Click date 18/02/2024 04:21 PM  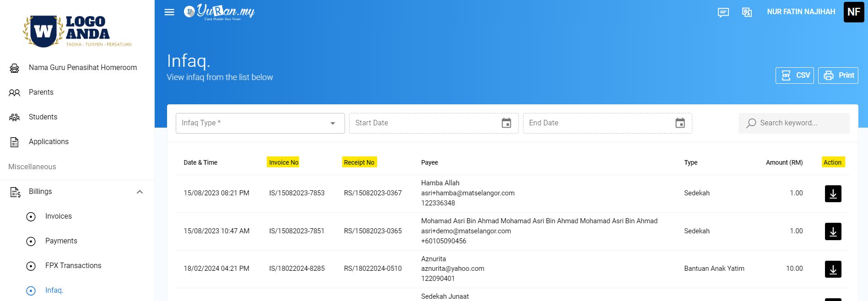[x=216, y=269]
